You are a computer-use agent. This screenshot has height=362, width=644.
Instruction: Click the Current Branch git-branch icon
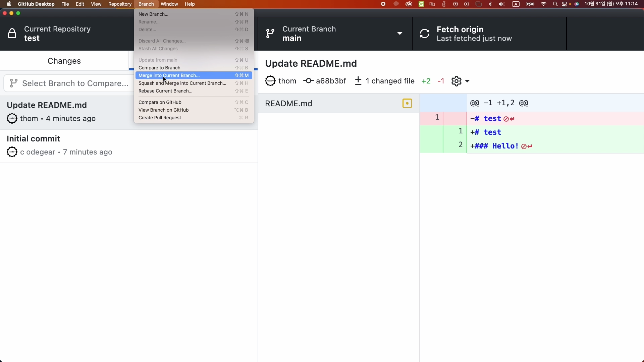(270, 34)
